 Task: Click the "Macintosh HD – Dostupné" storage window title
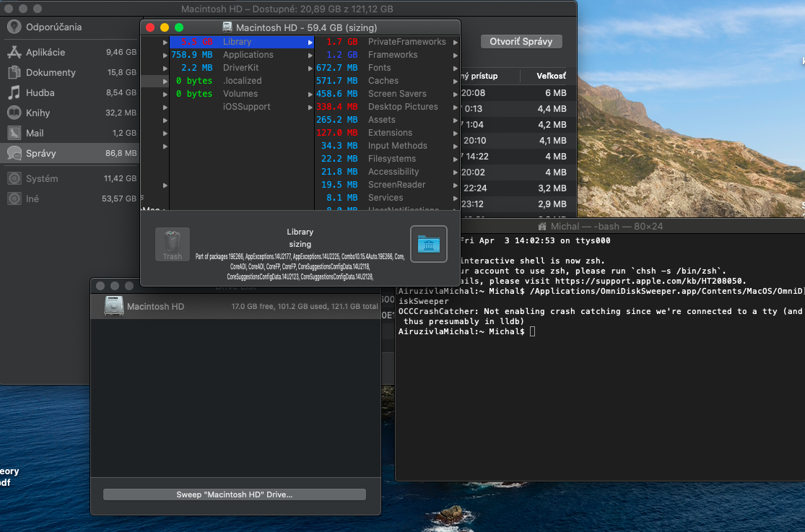(x=287, y=9)
